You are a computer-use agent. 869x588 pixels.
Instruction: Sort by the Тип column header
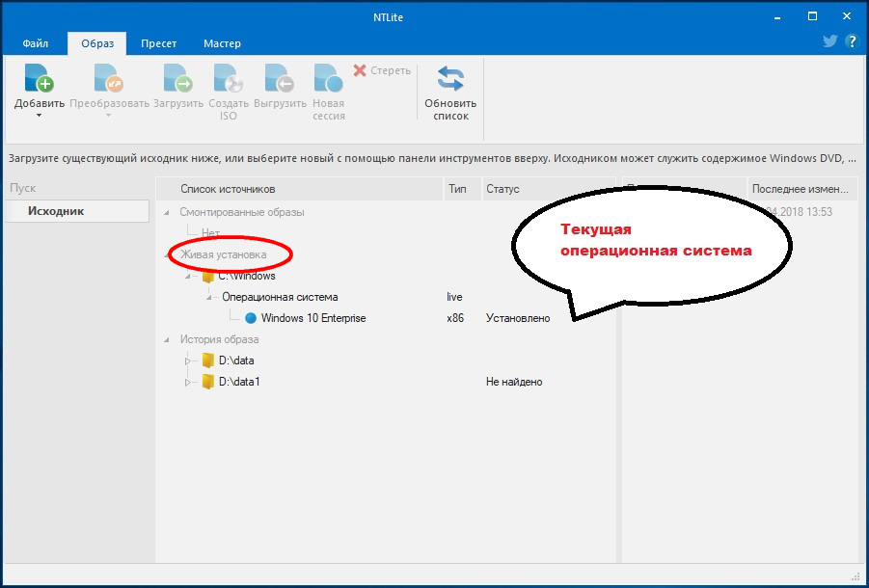[x=462, y=189]
